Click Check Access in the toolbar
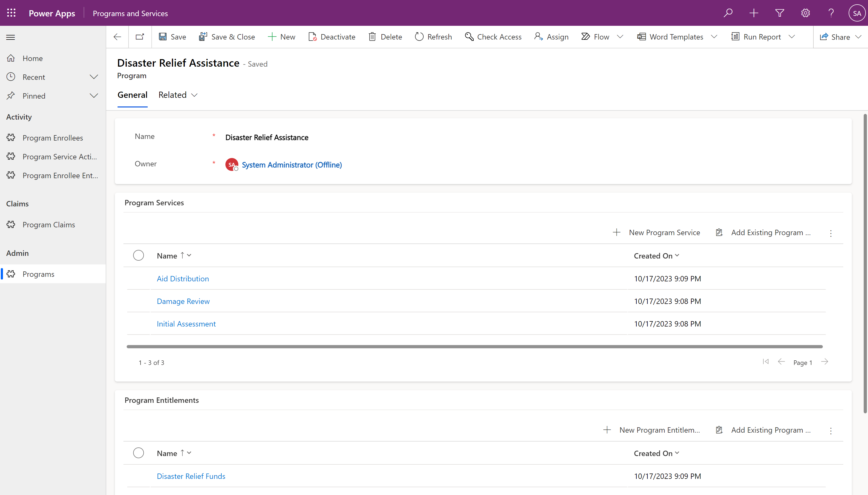This screenshot has width=868, height=495. 493,37
